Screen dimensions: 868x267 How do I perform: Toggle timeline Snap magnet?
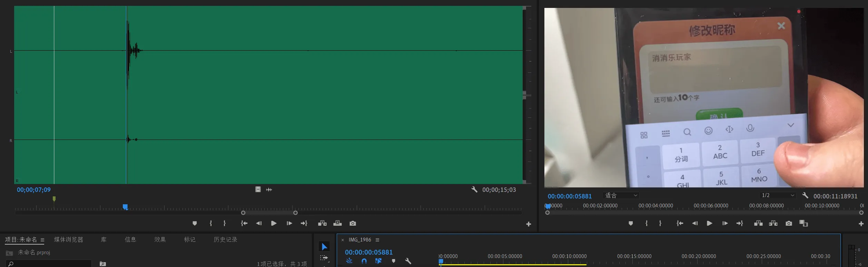[x=364, y=261]
